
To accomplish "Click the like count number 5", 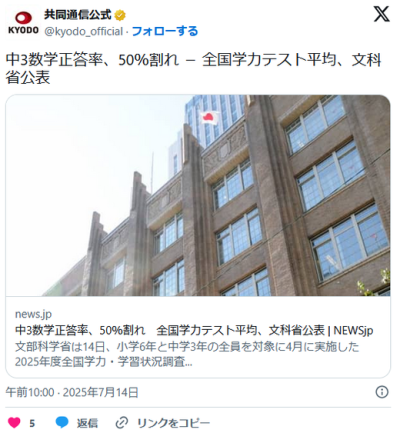I will (32, 423).
